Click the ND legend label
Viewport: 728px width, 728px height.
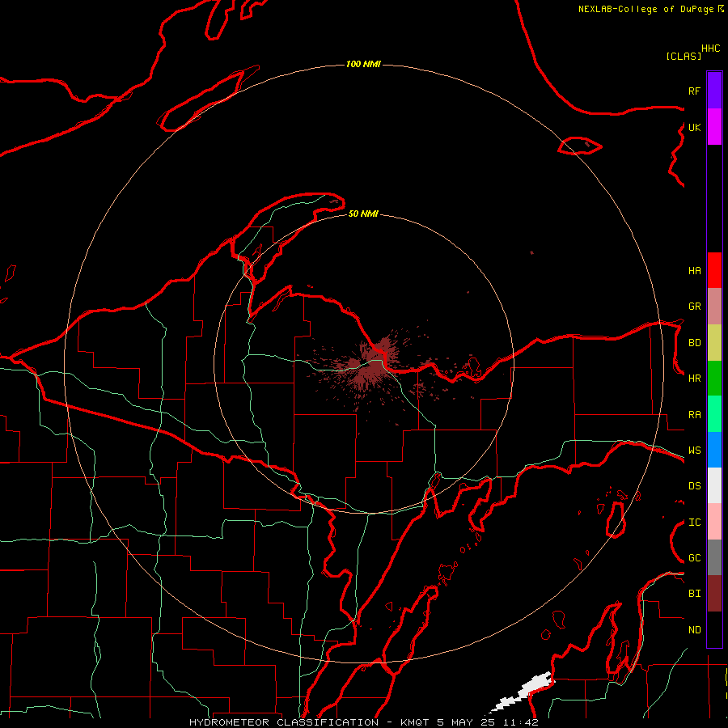(x=694, y=630)
